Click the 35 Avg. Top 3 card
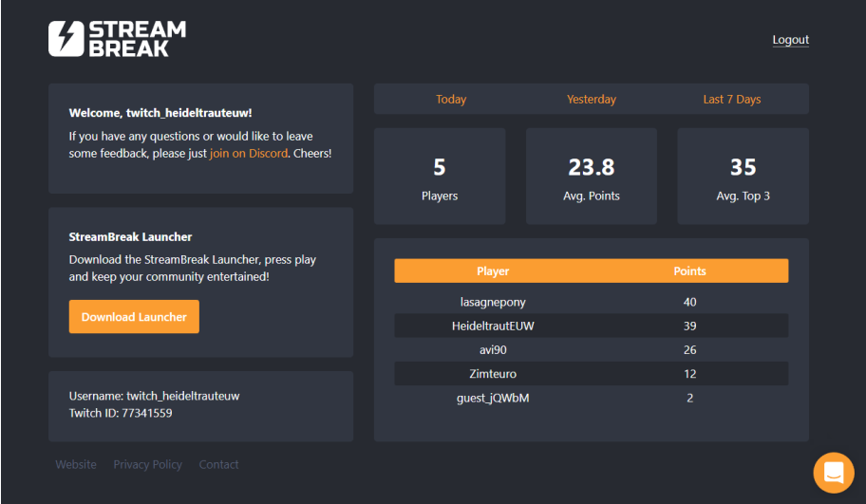Image resolution: width=866 pixels, height=504 pixels. (743, 177)
